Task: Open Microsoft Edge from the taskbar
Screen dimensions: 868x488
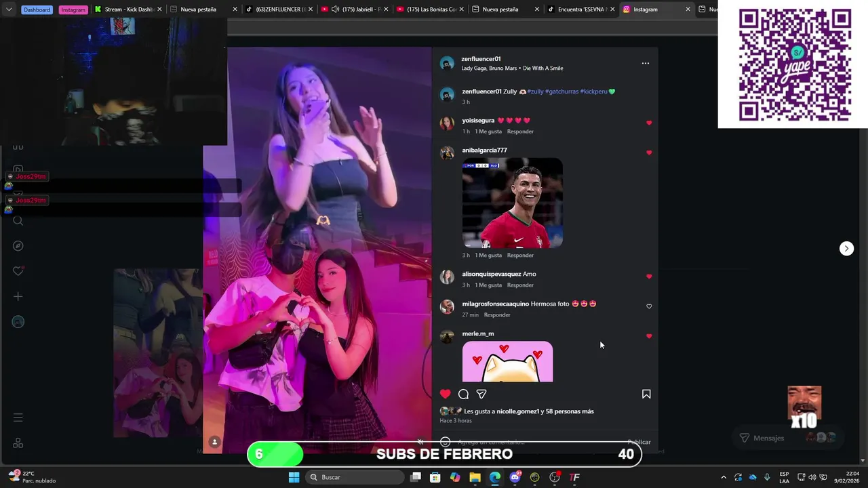Action: [495, 477]
